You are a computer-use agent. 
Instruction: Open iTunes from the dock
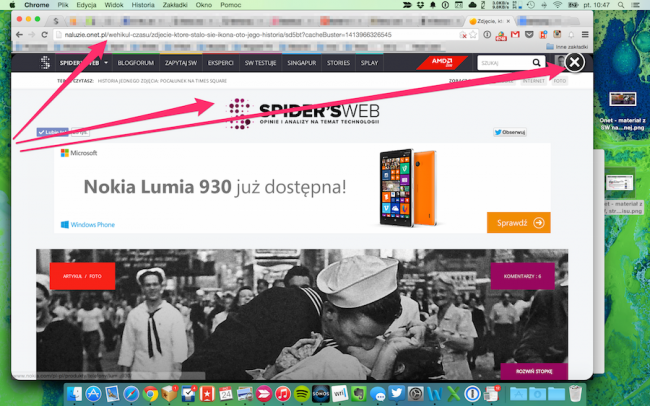[x=283, y=393]
